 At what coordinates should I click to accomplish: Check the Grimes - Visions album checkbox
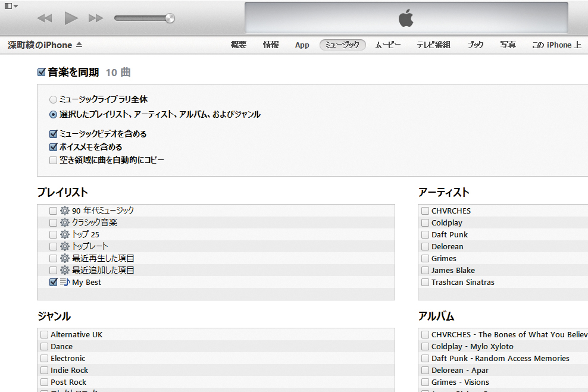click(426, 382)
